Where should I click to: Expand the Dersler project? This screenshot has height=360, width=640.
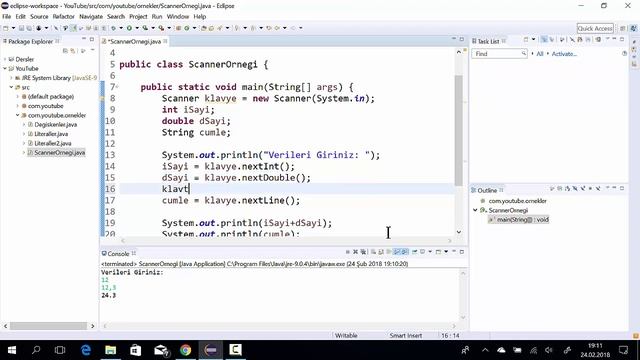point(5,59)
